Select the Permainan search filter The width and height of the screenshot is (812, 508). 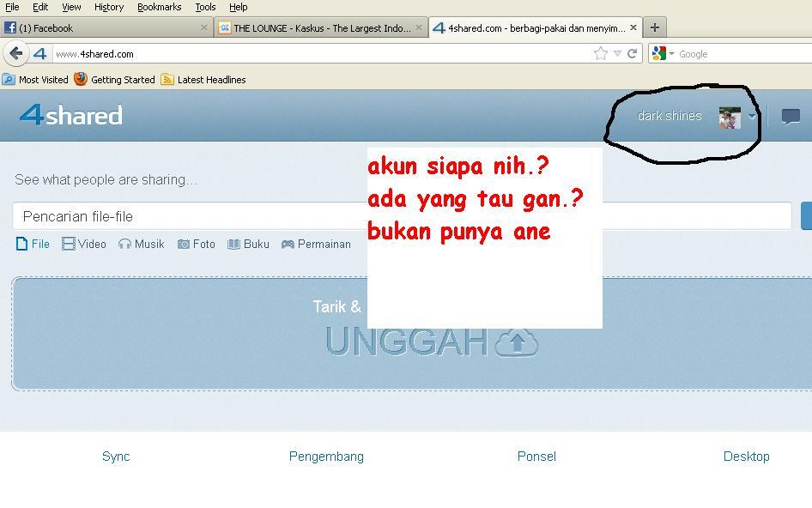tap(316, 244)
